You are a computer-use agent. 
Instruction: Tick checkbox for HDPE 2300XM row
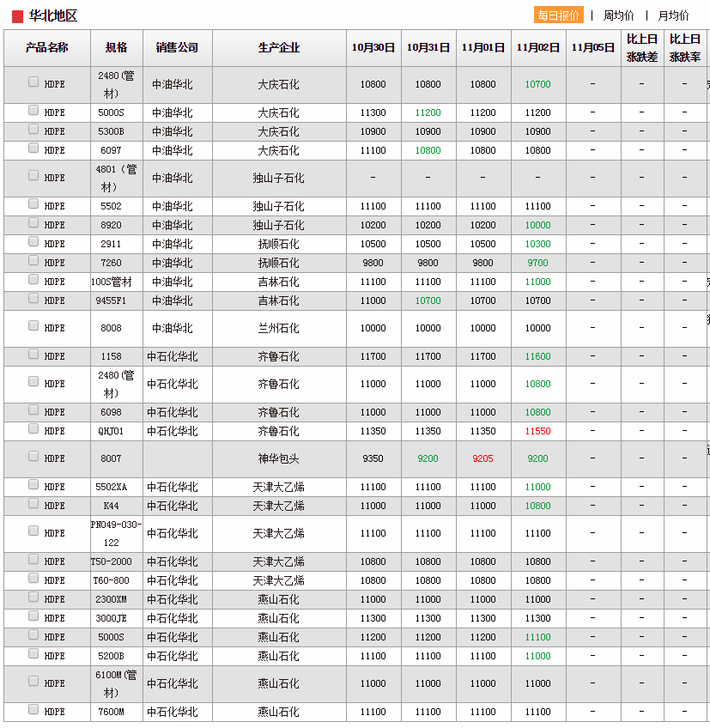click(33, 597)
